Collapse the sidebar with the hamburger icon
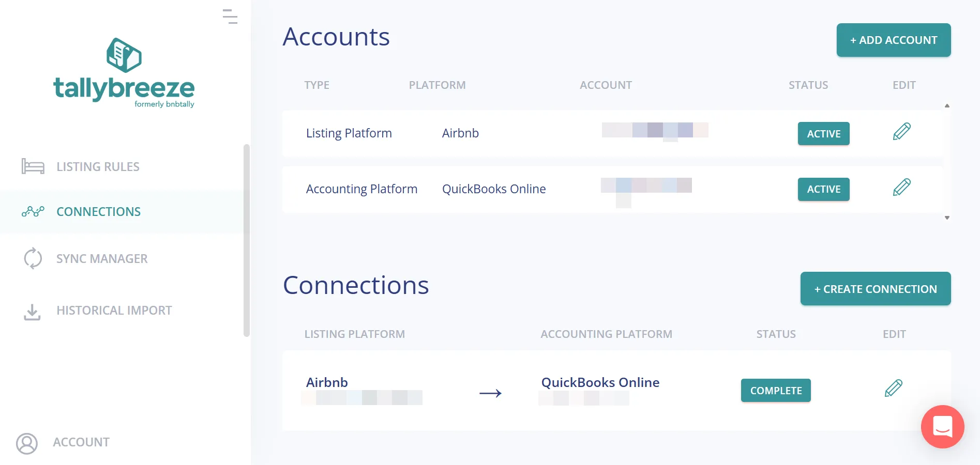Screen dimensions: 980x465 tap(230, 17)
